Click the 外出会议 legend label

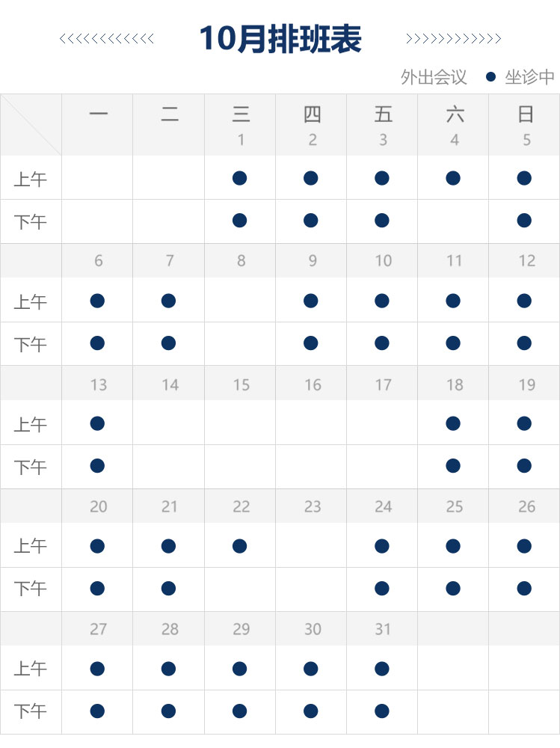434,77
